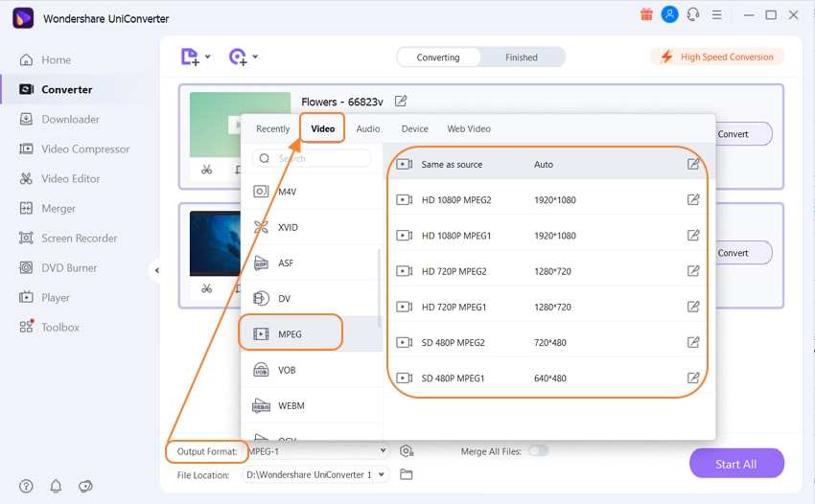Trim the Flowers video with scissors
This screenshot has height=504, width=815.
[x=207, y=170]
